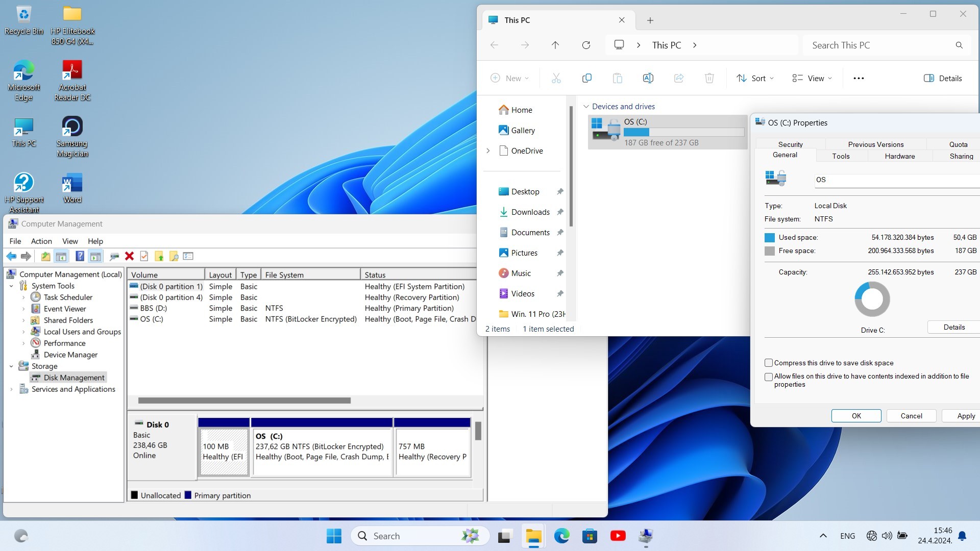Add new tab in File Explorer

coord(650,20)
